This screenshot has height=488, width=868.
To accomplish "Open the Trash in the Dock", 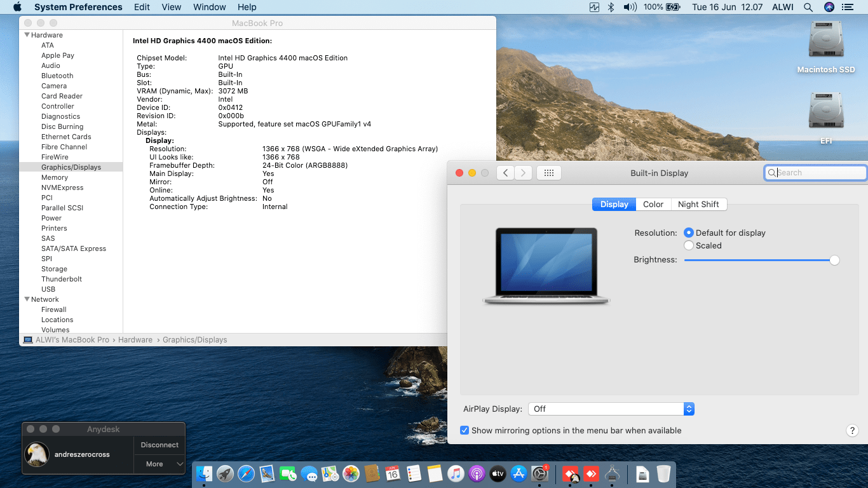I will pyautogui.click(x=663, y=473).
